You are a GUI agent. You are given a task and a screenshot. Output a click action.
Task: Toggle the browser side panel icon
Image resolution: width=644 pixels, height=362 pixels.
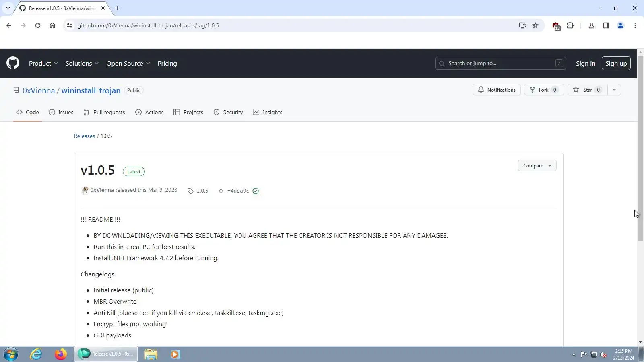click(606, 25)
